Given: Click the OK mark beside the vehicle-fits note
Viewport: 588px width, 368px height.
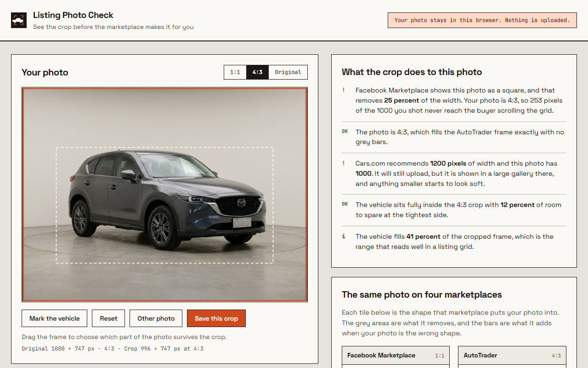Looking at the screenshot, I should point(345,204).
